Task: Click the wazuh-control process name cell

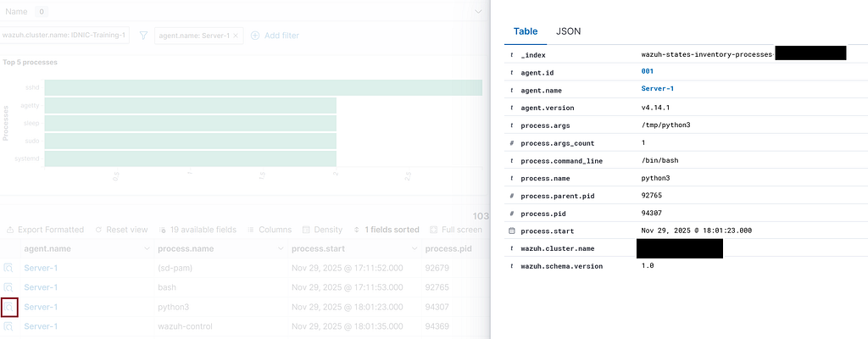Action: click(x=185, y=326)
